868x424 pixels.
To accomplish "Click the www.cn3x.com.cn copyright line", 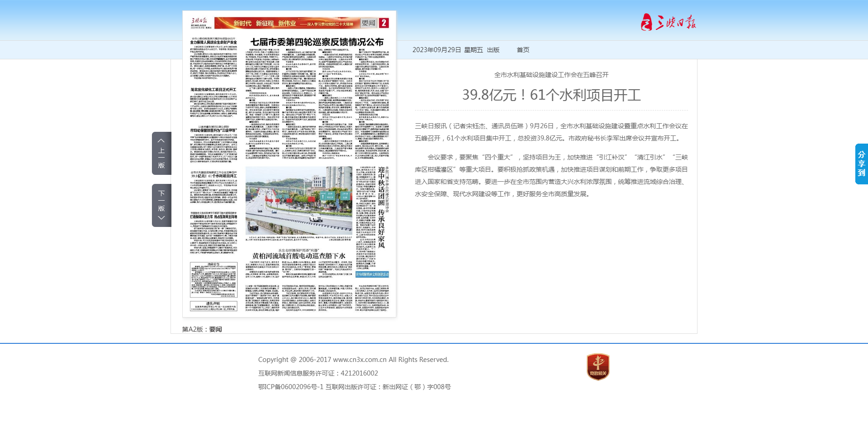I will click(x=353, y=360).
